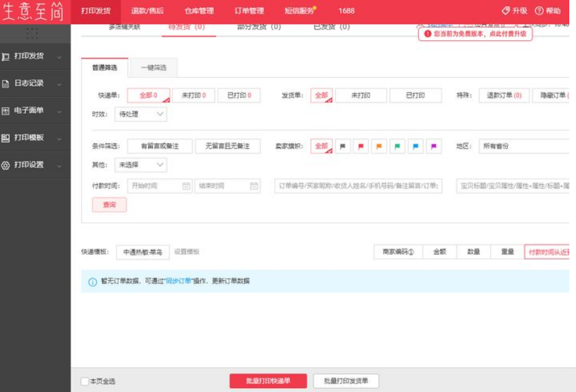The width and height of the screenshot is (576, 392).
Task: Open 打印发货 top menu
Action: point(96,11)
